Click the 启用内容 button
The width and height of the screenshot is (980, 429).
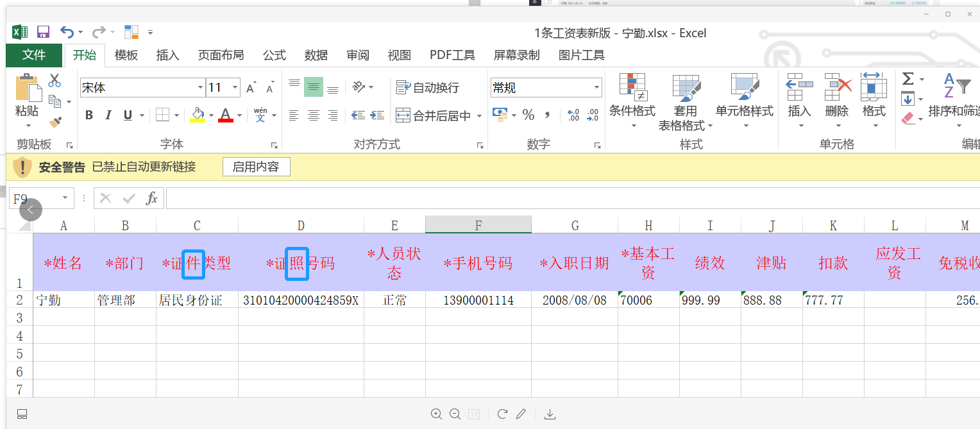[x=257, y=167]
